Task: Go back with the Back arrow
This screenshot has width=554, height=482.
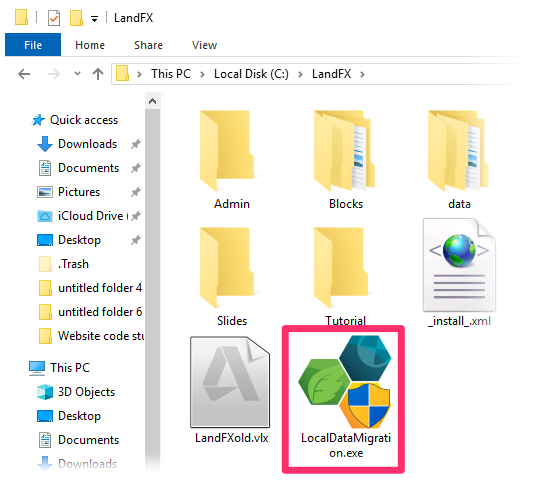Action: pyautogui.click(x=24, y=74)
